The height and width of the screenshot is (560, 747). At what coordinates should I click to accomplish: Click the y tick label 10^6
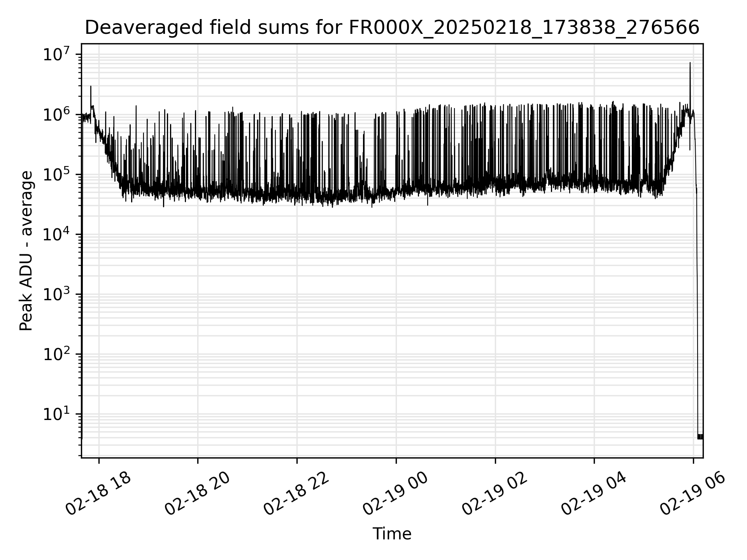57,114
